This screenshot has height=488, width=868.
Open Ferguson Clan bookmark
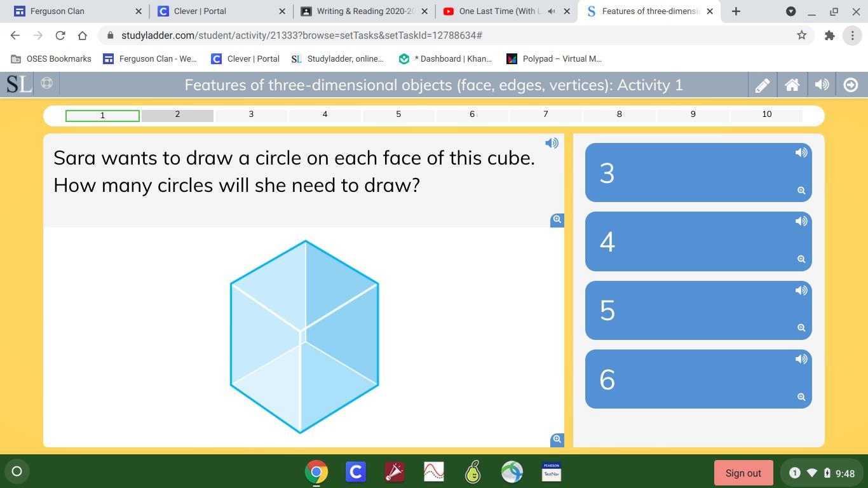coord(150,58)
